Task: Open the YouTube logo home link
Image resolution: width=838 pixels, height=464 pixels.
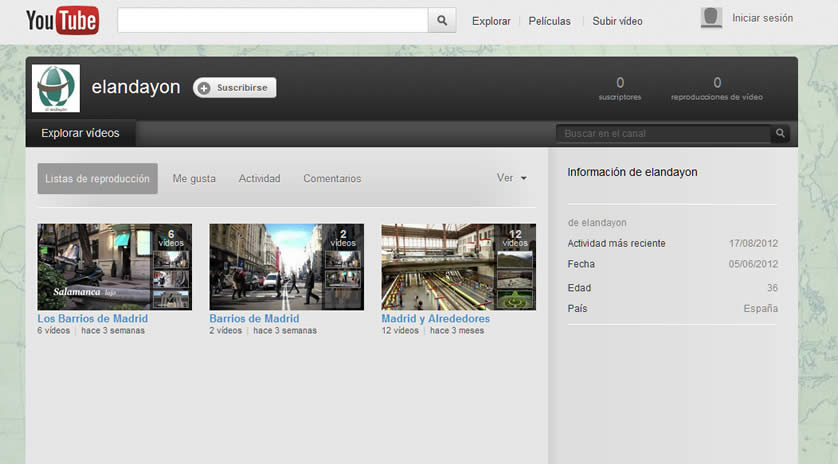Action: pyautogui.click(x=63, y=20)
